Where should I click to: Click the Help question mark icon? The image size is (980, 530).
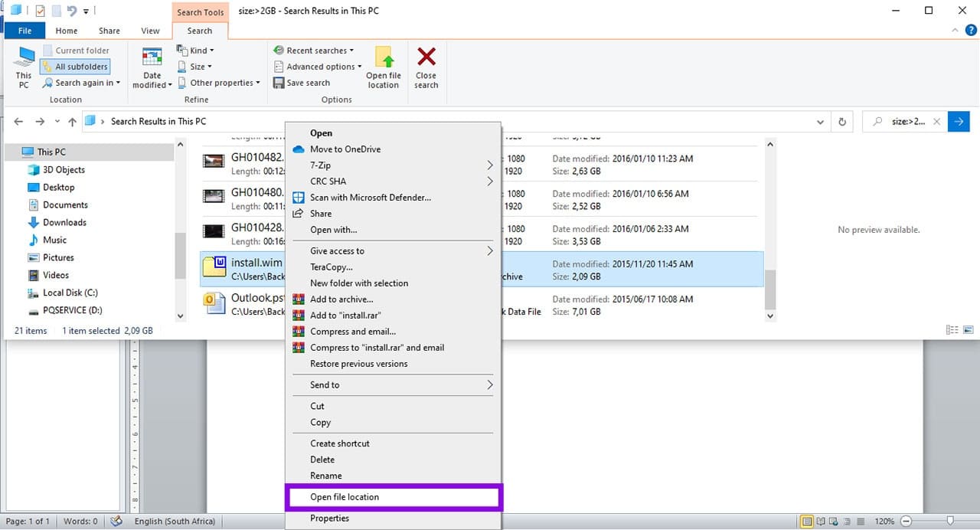971,31
